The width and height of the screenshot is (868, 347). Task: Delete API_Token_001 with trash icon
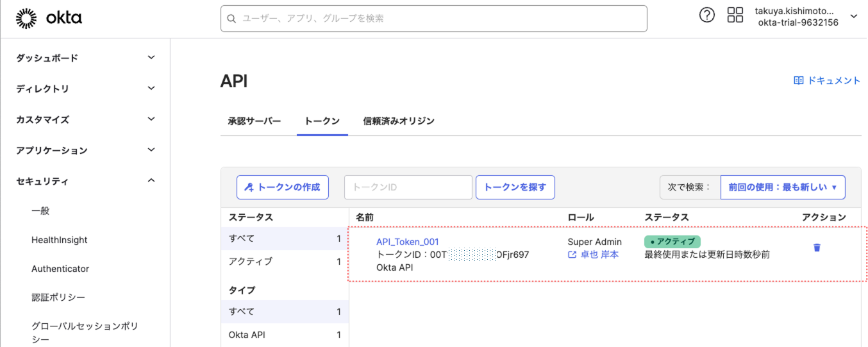[817, 248]
